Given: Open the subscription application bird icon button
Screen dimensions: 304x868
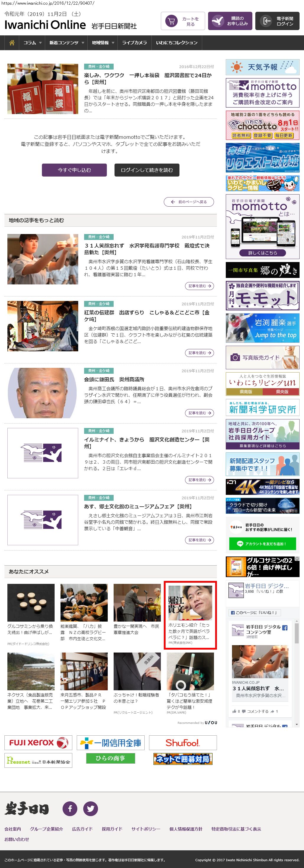Looking at the screenshot, I should (x=230, y=21).
